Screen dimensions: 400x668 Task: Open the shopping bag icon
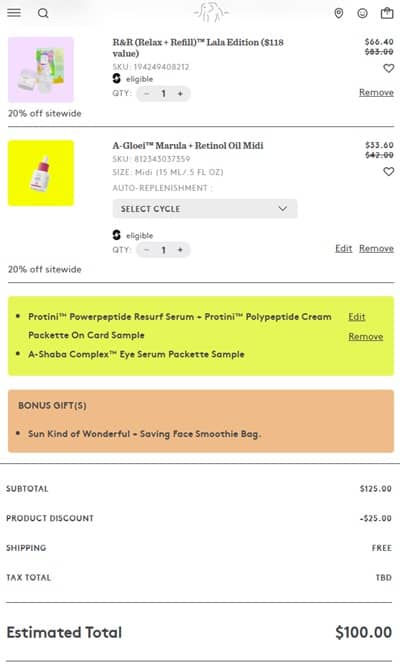click(x=387, y=13)
